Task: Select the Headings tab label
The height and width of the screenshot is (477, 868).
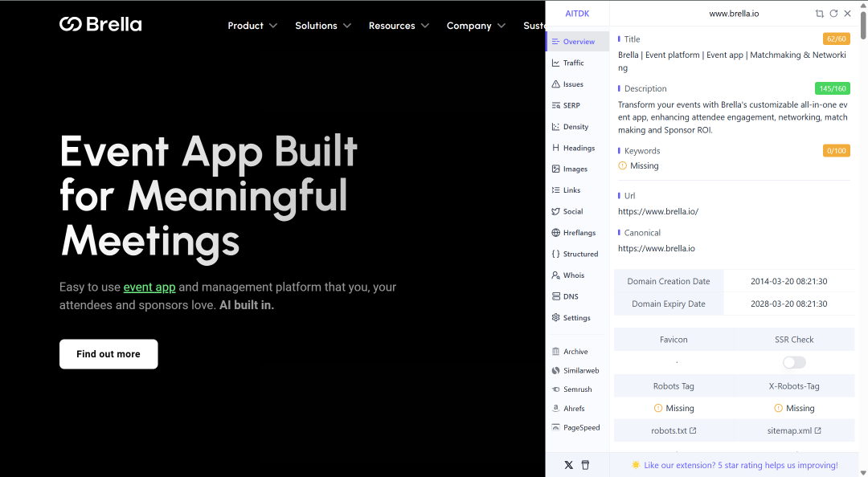Action: click(x=579, y=148)
